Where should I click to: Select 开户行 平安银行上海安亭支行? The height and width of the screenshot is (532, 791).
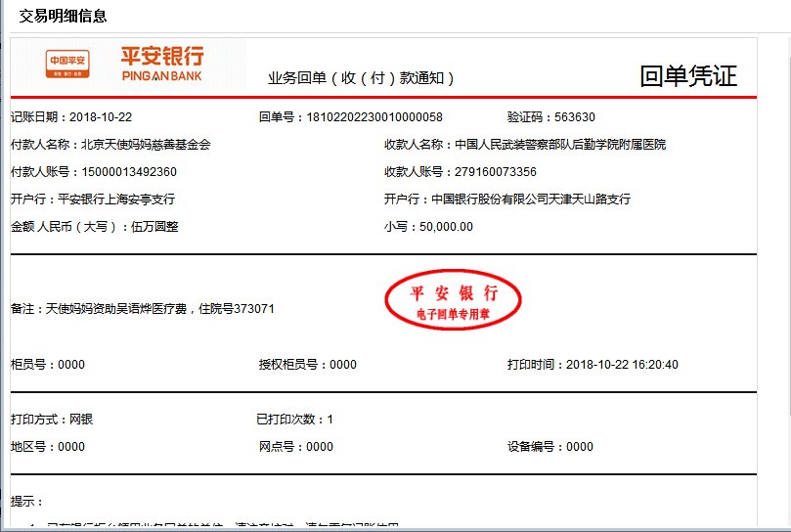click(93, 199)
